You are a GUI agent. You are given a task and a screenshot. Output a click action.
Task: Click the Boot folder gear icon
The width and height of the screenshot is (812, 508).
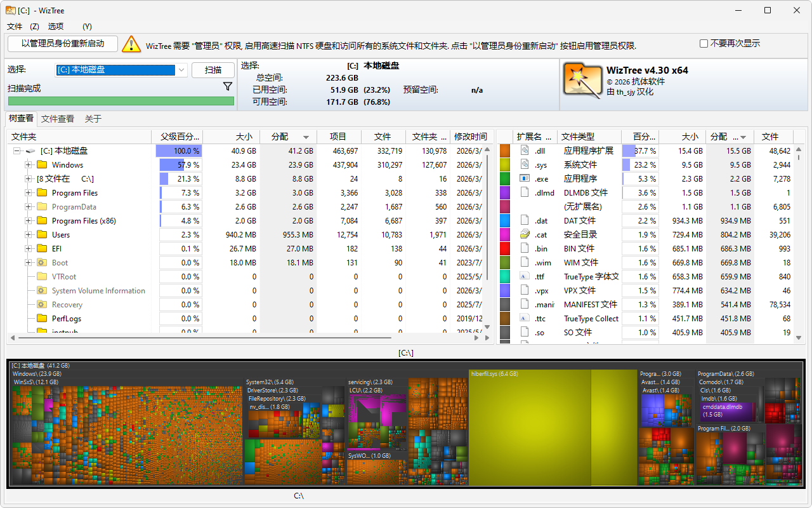coord(43,263)
